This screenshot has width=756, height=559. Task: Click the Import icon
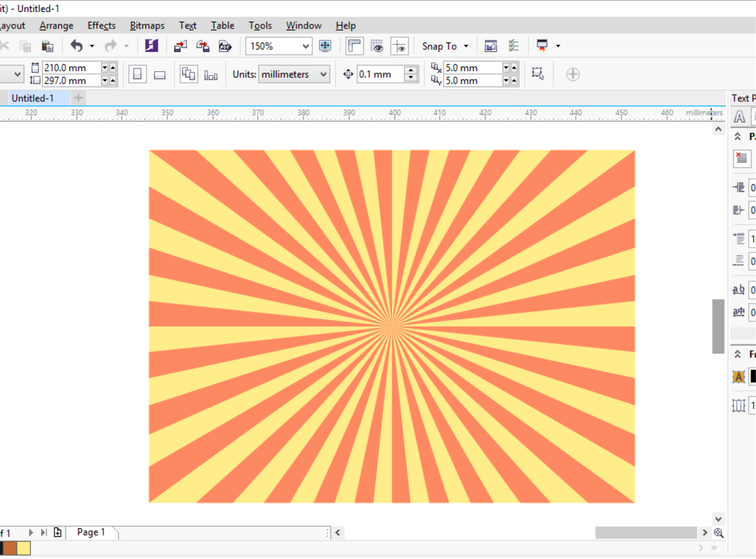pyautogui.click(x=180, y=46)
